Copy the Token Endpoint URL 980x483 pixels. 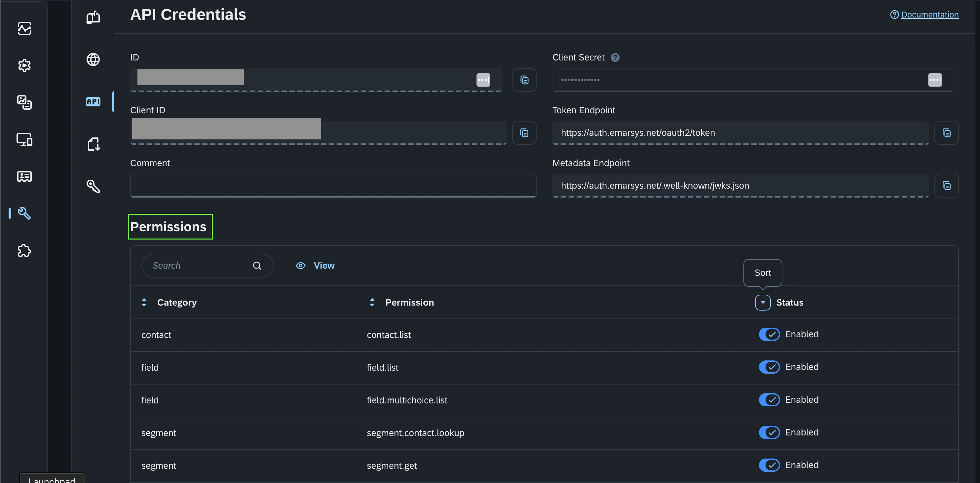click(946, 133)
